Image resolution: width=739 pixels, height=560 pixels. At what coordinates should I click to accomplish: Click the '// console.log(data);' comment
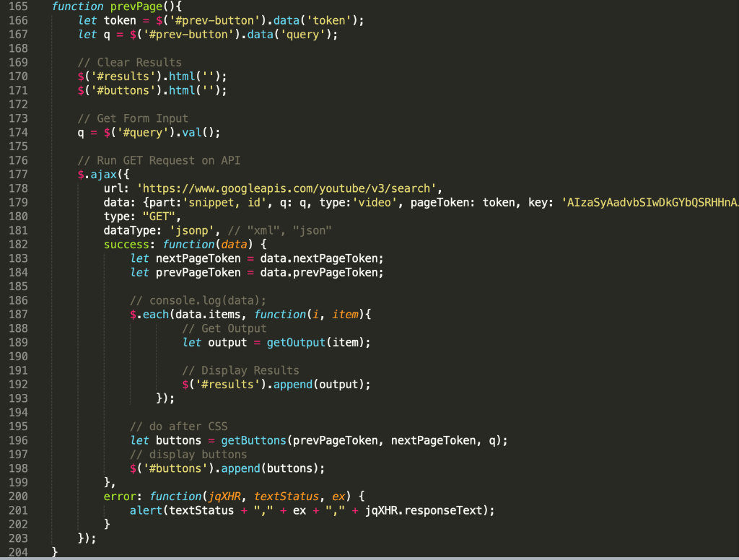coord(198,301)
